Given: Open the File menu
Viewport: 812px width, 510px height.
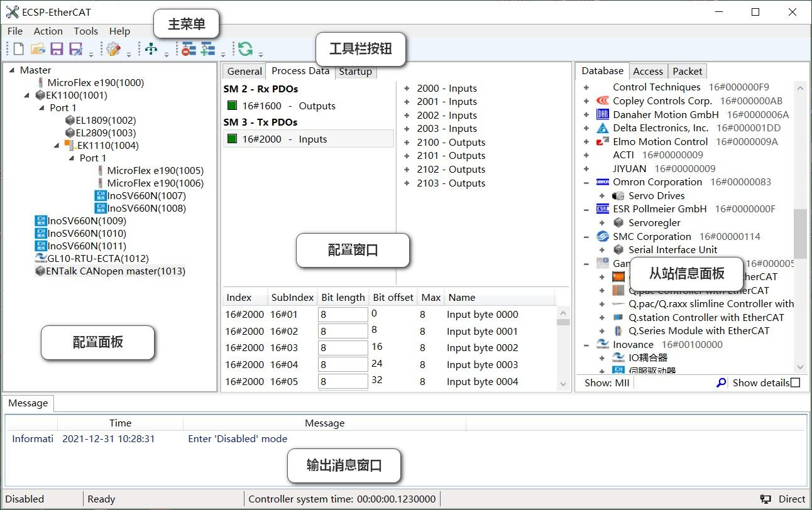Looking at the screenshot, I should point(15,31).
